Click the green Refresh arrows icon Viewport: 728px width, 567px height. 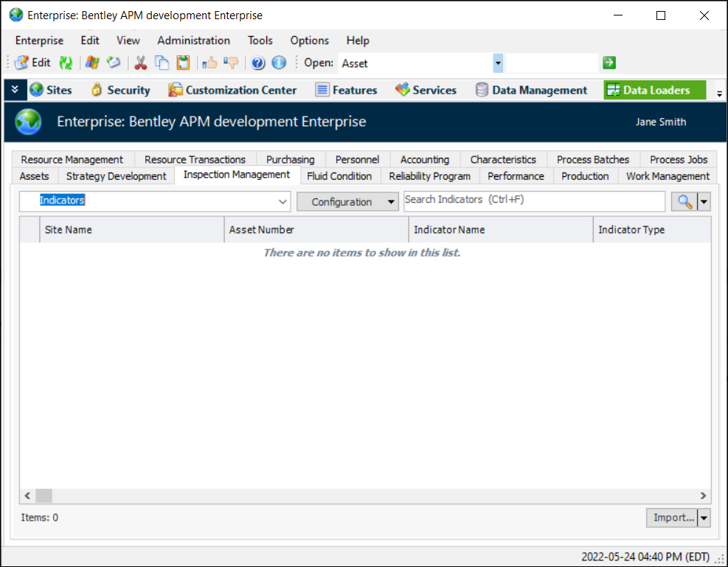(66, 63)
